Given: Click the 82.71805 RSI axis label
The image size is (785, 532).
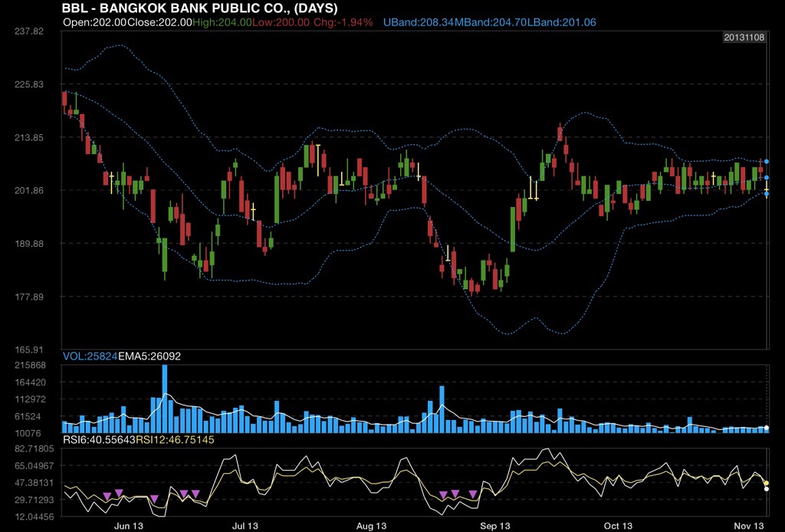Looking at the screenshot, I should [x=34, y=448].
